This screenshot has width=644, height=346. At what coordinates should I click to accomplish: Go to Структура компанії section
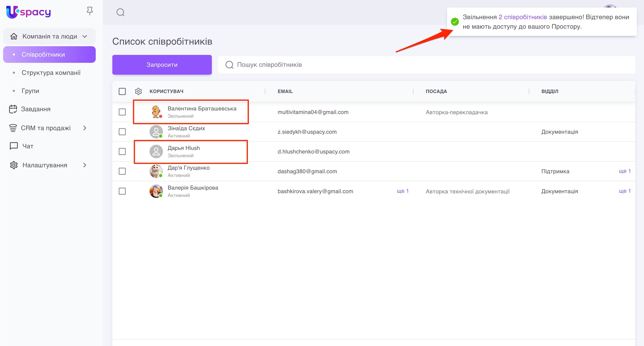(x=51, y=73)
